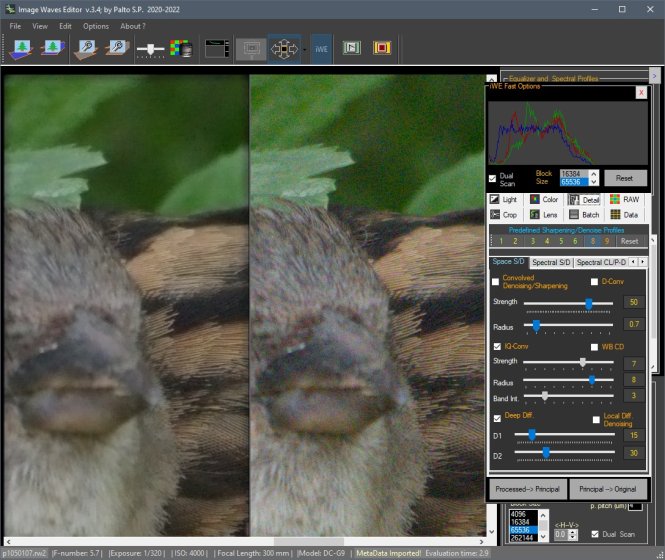Switch to the Spectral S/D tab

(551, 263)
